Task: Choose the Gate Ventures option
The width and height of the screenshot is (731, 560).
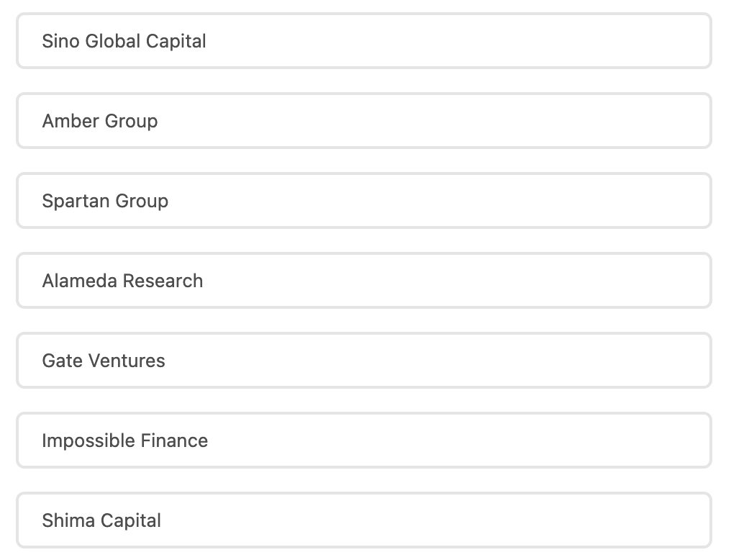Action: point(363,361)
